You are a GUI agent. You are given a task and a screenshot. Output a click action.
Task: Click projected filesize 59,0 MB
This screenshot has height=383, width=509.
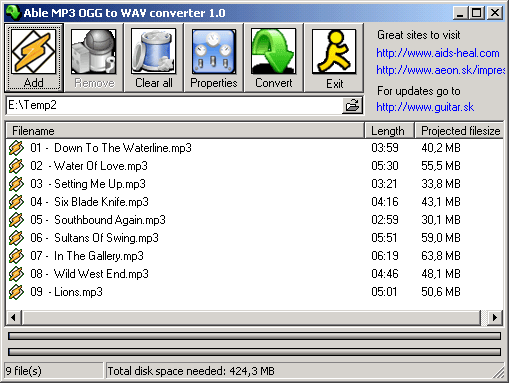(441, 238)
